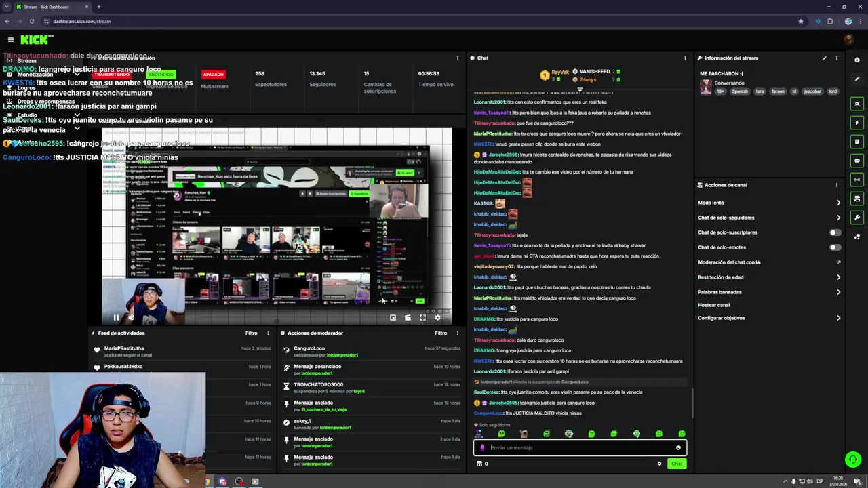The image size is (868, 488).
Task: Click MariaPRostitutha in activity feed
Action: coord(124,348)
